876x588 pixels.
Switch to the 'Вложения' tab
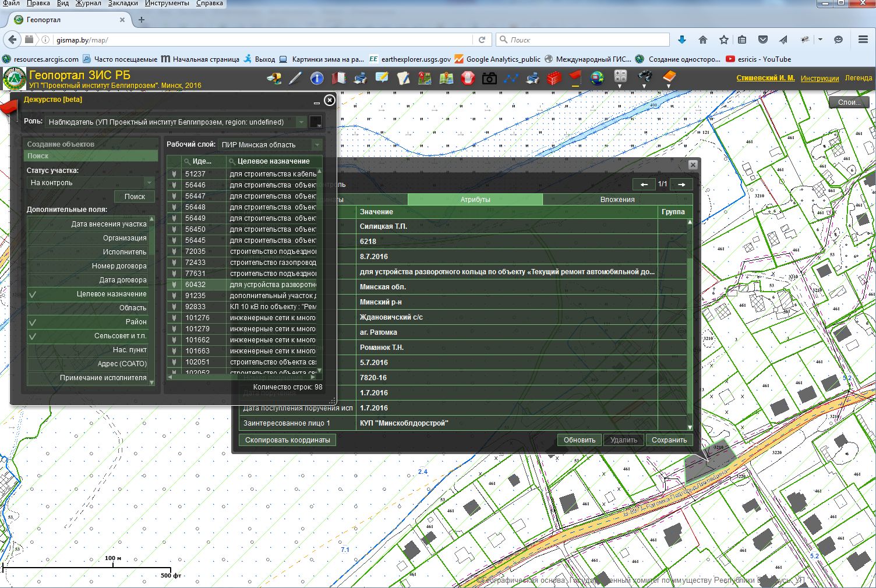pyautogui.click(x=617, y=200)
